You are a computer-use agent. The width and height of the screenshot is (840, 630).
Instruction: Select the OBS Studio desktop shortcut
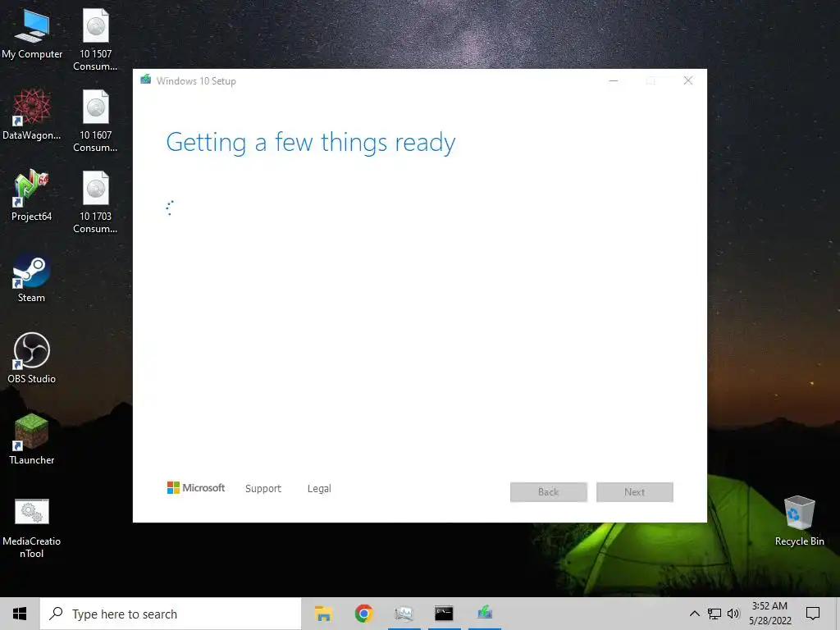[32, 358]
